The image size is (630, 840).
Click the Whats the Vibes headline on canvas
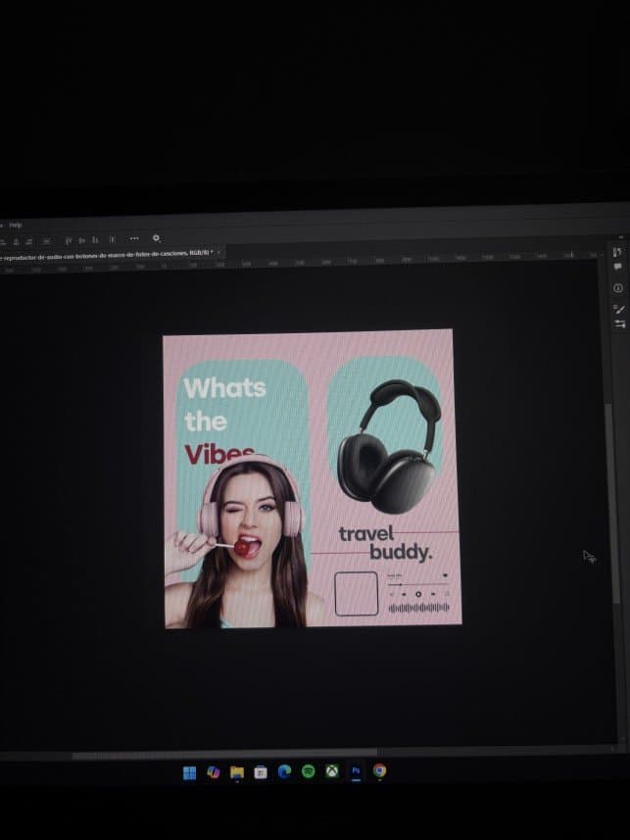pos(224,421)
